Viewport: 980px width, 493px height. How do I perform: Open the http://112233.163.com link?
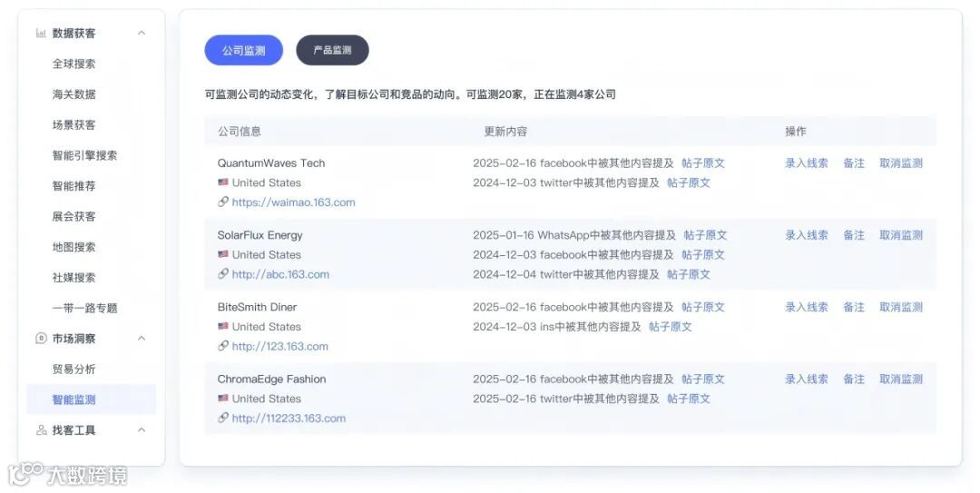[x=289, y=418]
